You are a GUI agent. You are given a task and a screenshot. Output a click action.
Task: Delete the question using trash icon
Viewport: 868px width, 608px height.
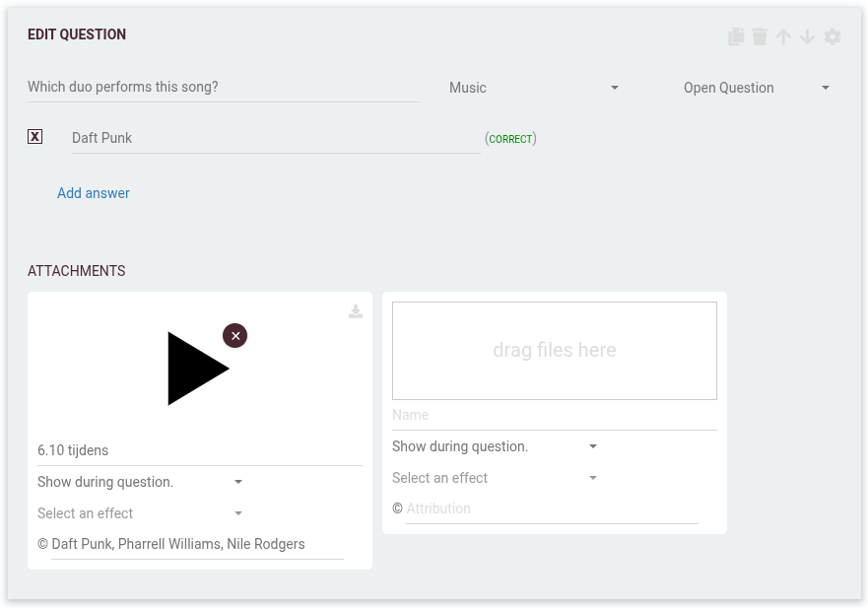coord(760,36)
